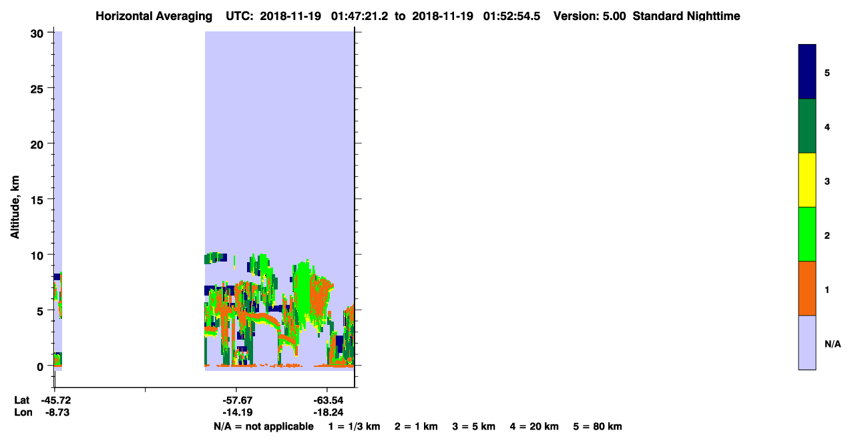Click the legend text '1 = 1/3 km'
This screenshot has width=868, height=445.
[x=354, y=426]
